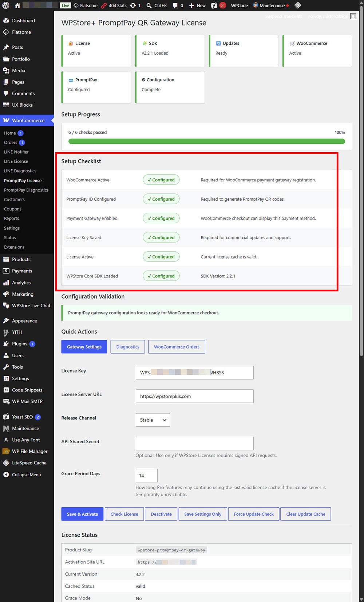
Task: Open Dashboard in sidebar
Action: pos(23,21)
